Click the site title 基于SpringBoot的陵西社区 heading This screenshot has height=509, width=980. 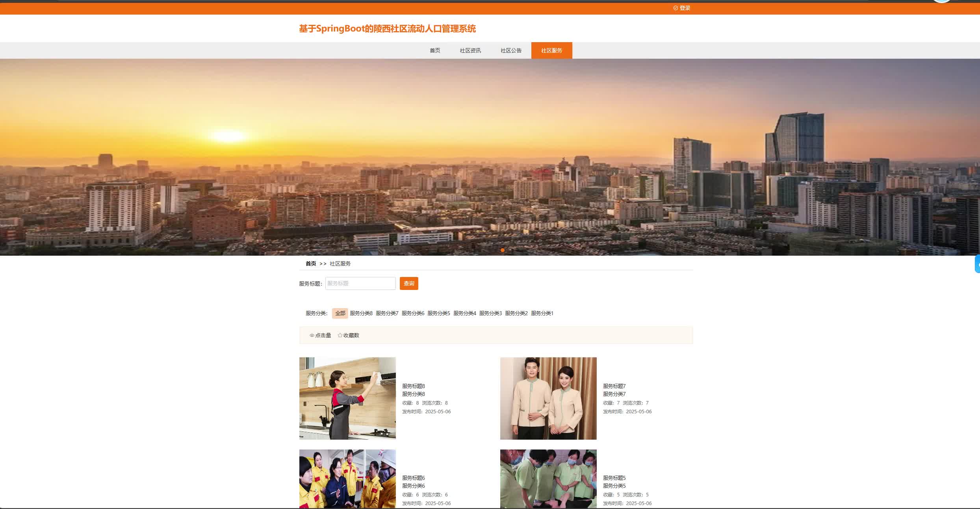(387, 29)
